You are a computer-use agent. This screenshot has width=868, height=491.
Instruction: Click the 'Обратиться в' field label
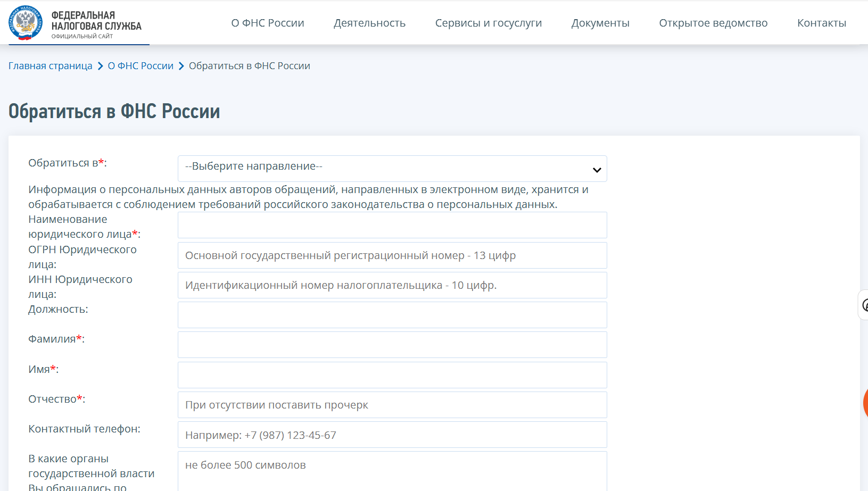click(68, 163)
